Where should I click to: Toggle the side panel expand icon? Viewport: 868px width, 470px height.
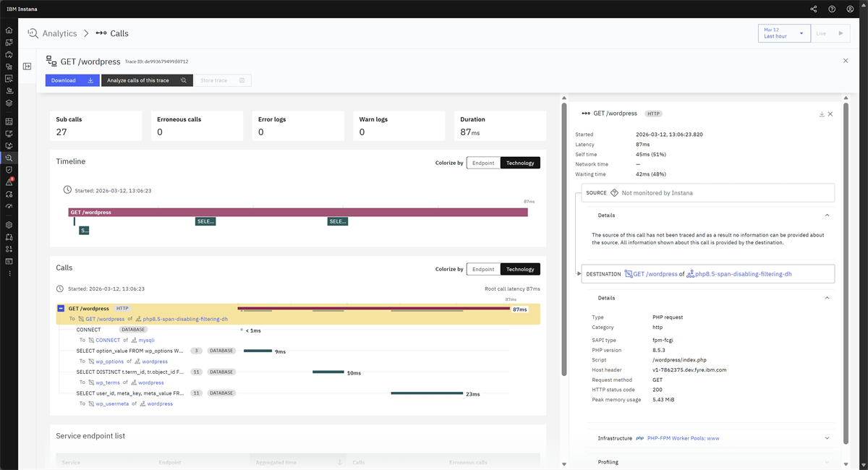point(27,67)
